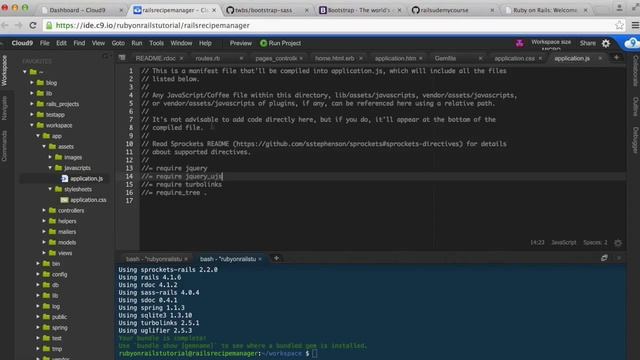Close the application.css editor tab
The image size is (640, 360).
pos(540,58)
